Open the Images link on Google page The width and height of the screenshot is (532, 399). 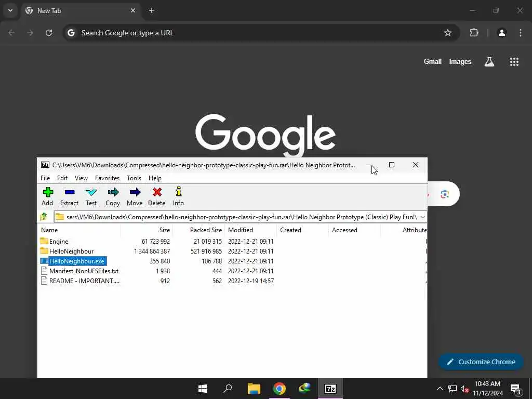tap(460, 62)
